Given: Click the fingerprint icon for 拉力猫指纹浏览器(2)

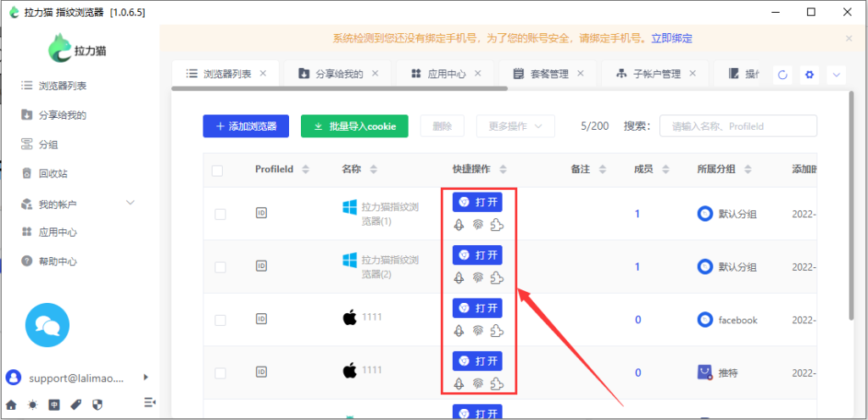Looking at the screenshot, I should tap(478, 277).
